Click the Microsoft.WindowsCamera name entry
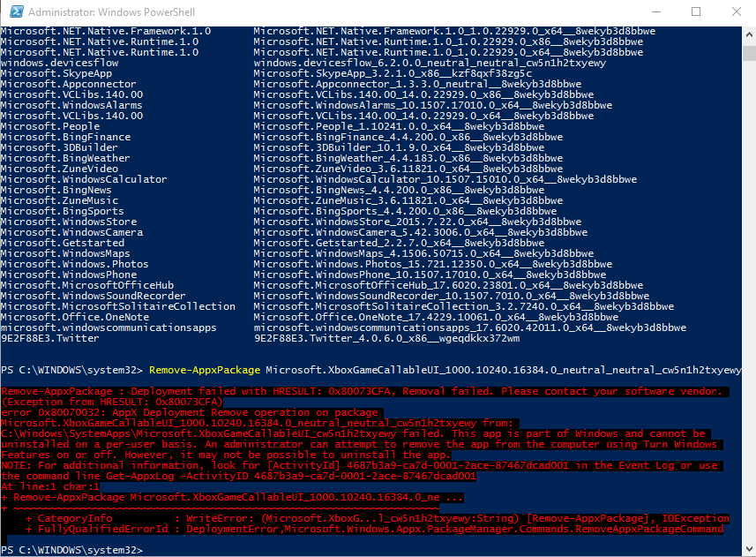The width and height of the screenshot is (756, 557). [71, 232]
